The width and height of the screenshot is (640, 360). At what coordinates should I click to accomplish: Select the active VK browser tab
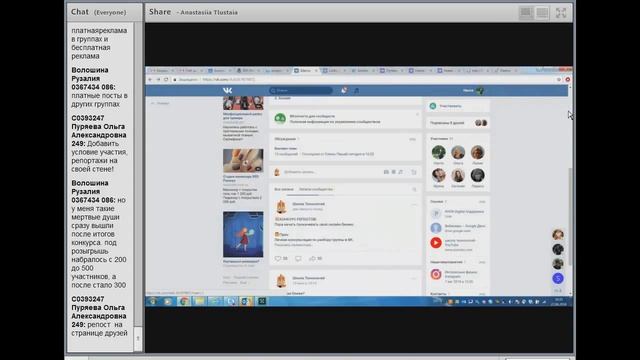(306, 71)
